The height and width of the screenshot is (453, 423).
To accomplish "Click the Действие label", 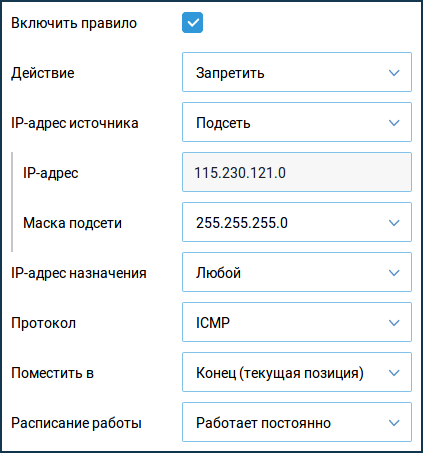I will [x=43, y=73].
